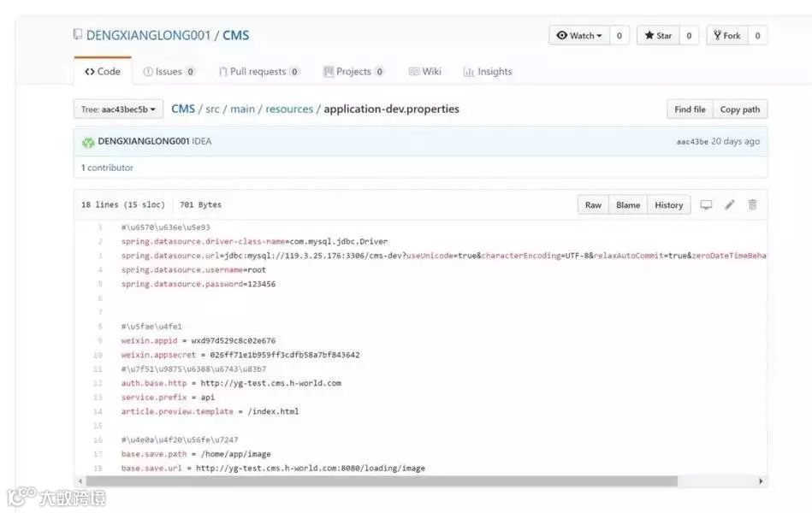Viewport: 812px width, 513px height.
Task: Go to resources folder in breadcrumb
Action: (x=289, y=109)
